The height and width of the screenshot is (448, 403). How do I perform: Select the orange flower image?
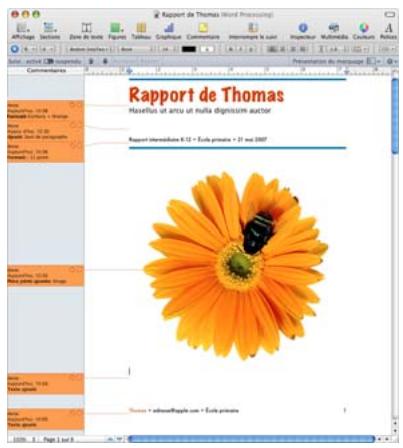coord(236,265)
